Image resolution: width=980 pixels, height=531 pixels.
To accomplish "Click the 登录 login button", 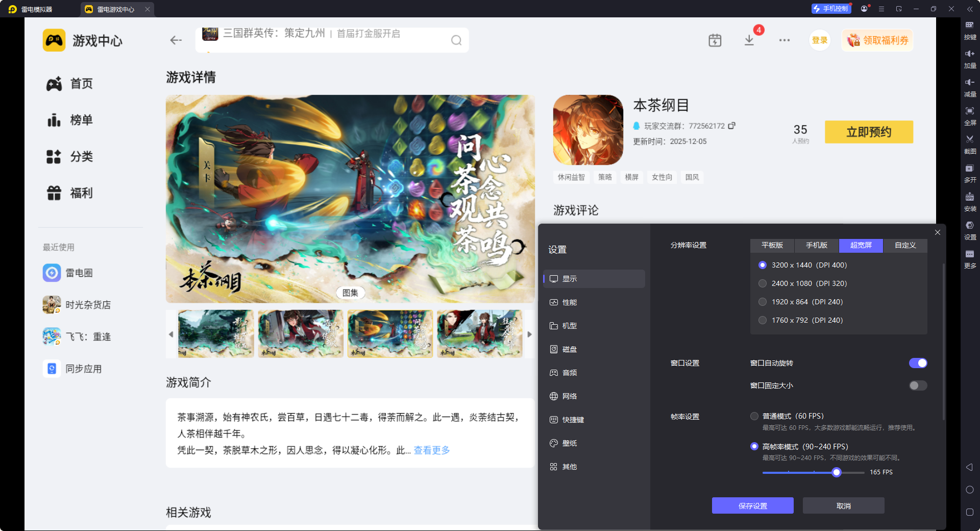I will [820, 40].
